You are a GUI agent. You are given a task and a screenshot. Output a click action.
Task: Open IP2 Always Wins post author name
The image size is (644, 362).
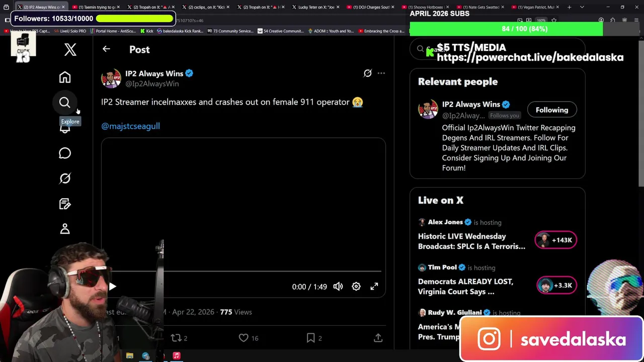click(154, 73)
